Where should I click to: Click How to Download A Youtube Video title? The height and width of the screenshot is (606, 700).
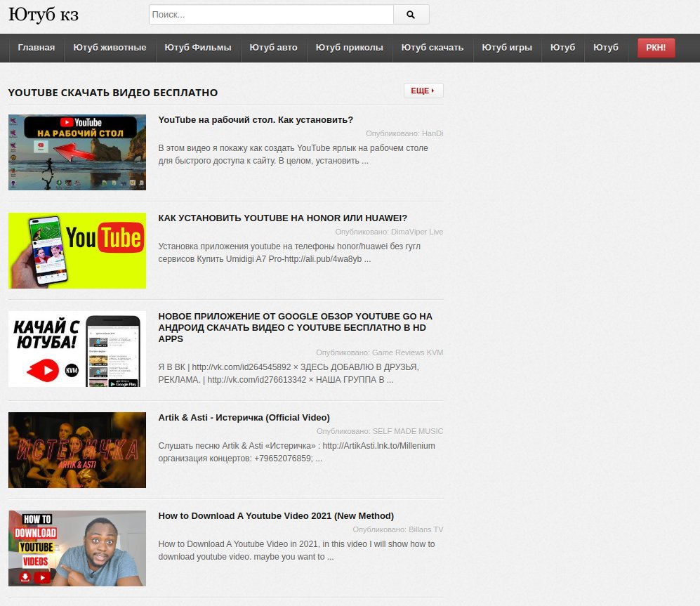[276, 516]
